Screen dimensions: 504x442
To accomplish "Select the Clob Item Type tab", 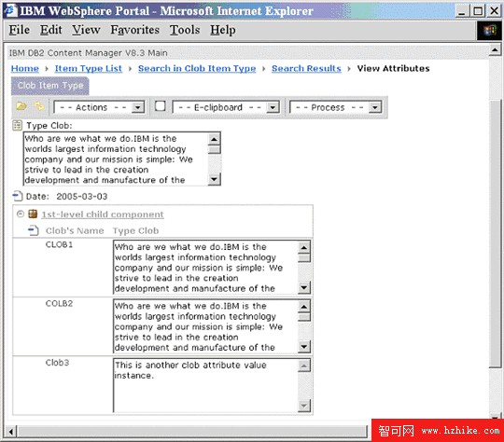I will (50, 86).
